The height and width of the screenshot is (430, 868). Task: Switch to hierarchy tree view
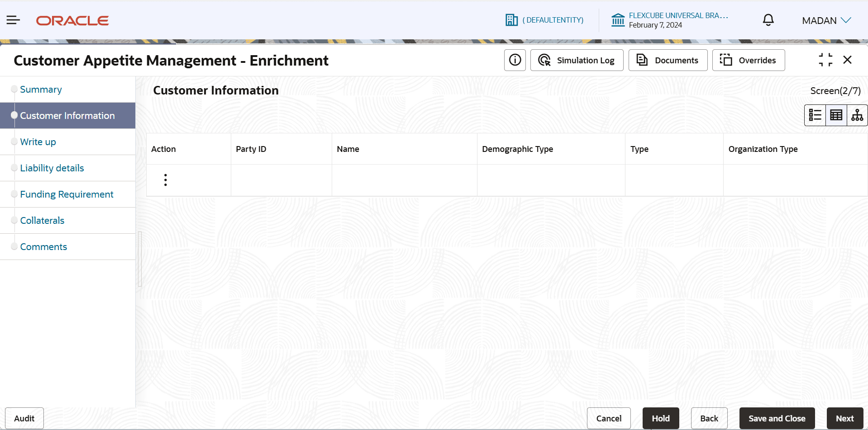point(857,115)
